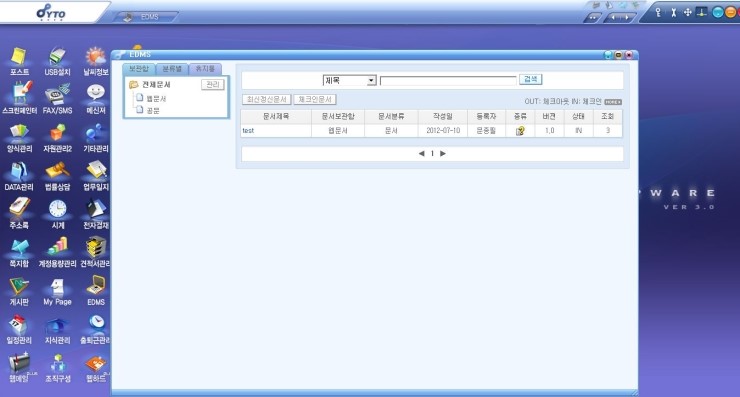The height and width of the screenshot is (397, 740).
Task: Go to next page arrow
Action: (443, 153)
